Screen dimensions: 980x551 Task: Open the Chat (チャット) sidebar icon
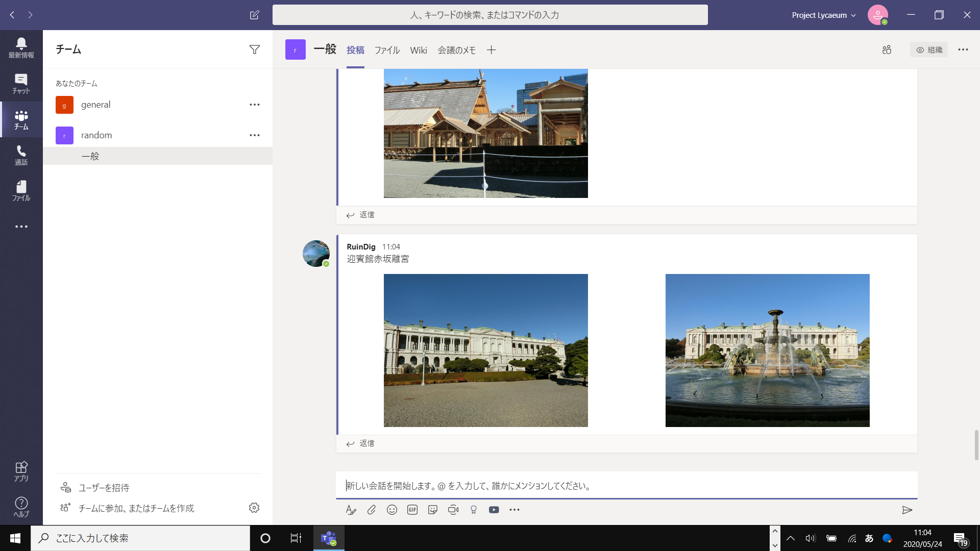(x=21, y=84)
